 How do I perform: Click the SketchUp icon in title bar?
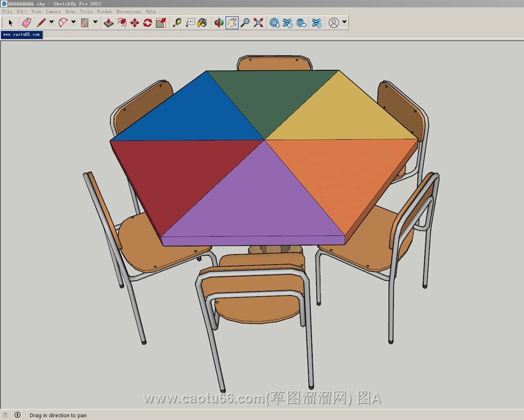click(x=4, y=3)
